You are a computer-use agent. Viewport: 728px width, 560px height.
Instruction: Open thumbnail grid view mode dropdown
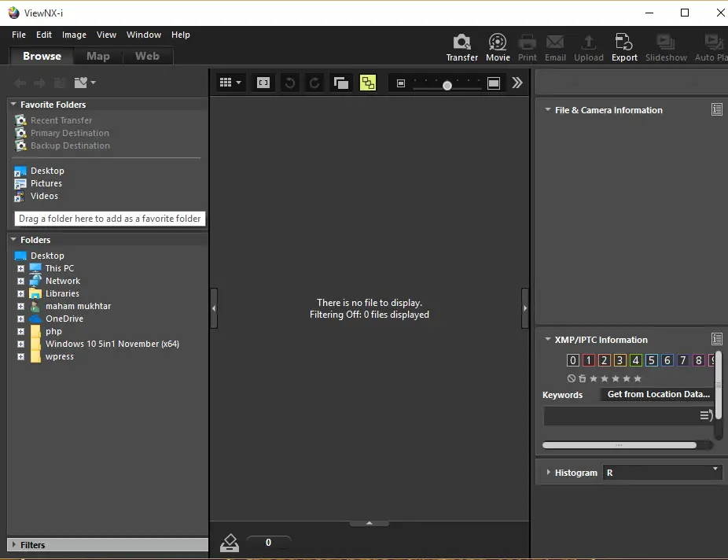[x=230, y=83]
